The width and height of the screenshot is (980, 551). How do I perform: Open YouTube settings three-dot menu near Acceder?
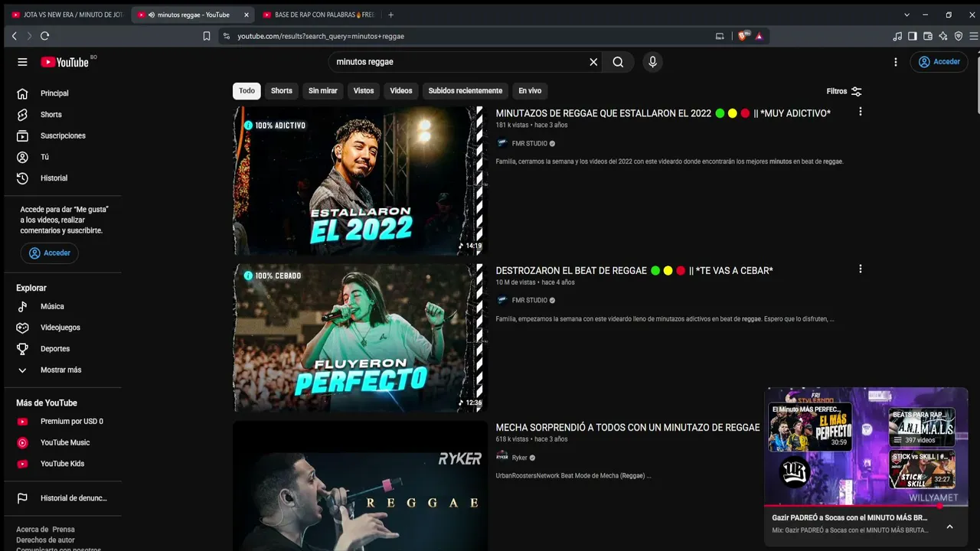[896, 62]
